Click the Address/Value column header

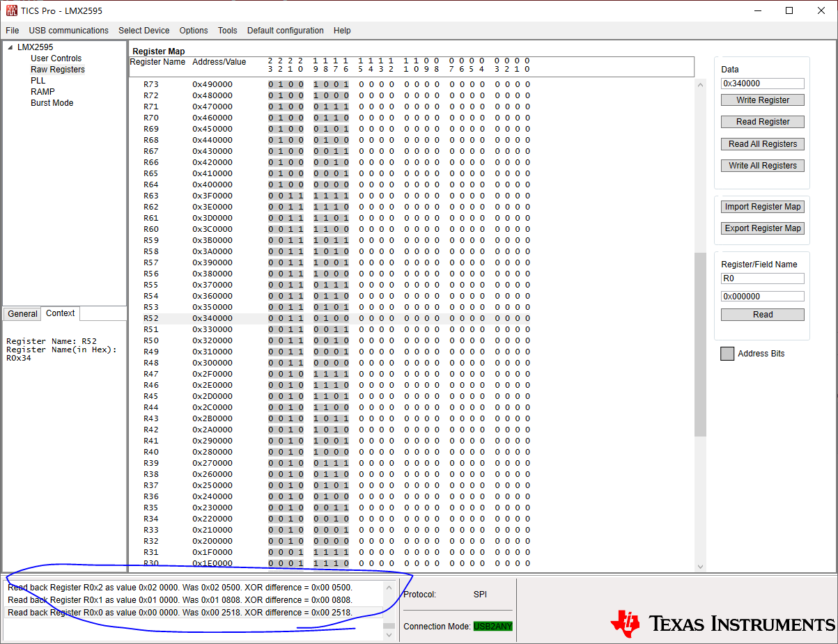coord(219,62)
